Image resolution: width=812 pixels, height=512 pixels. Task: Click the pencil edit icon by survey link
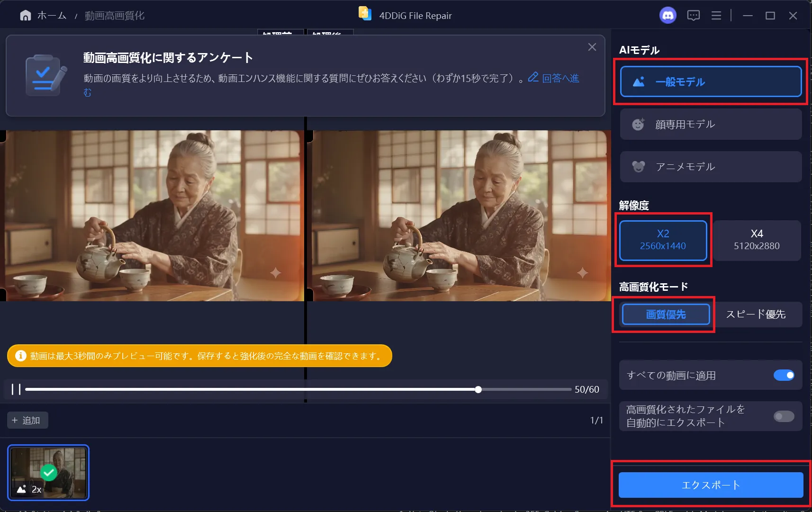[533, 77]
